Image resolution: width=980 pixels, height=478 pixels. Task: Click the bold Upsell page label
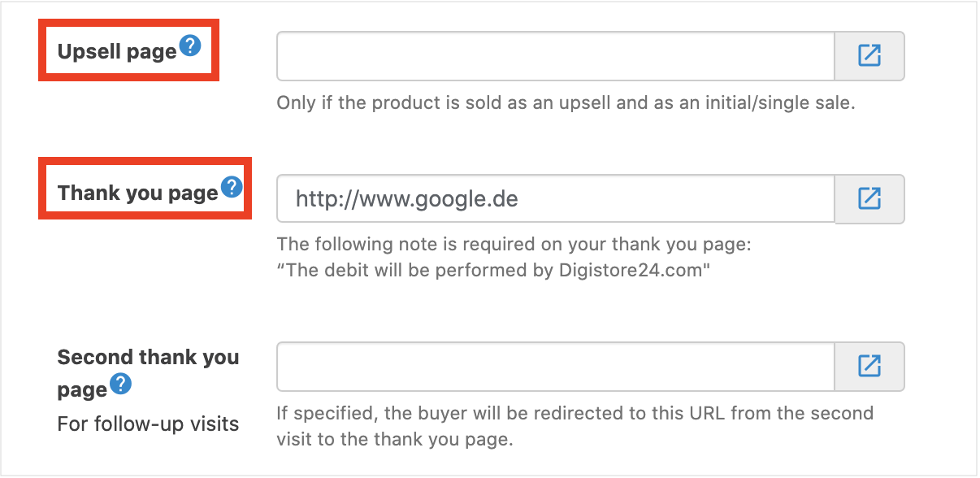click(116, 52)
